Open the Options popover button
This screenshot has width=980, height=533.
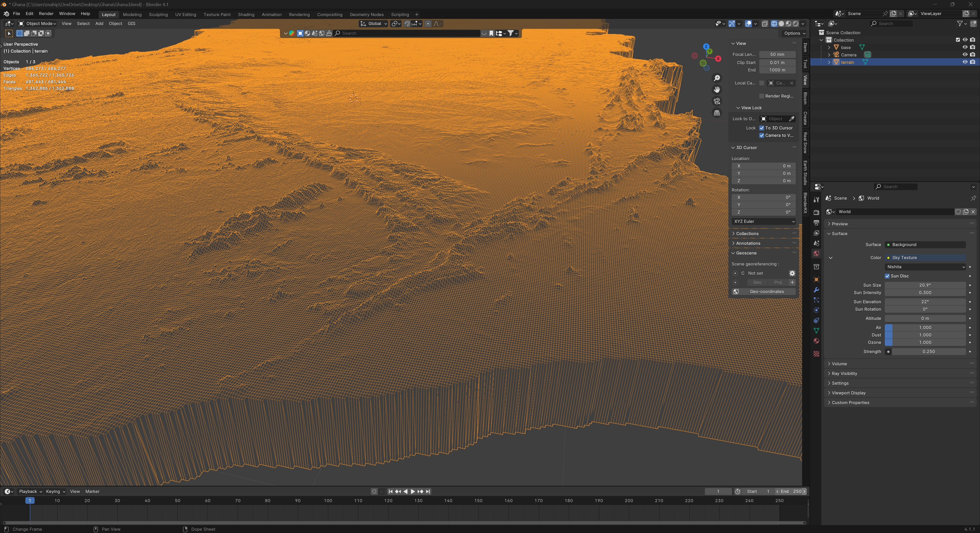coord(794,33)
